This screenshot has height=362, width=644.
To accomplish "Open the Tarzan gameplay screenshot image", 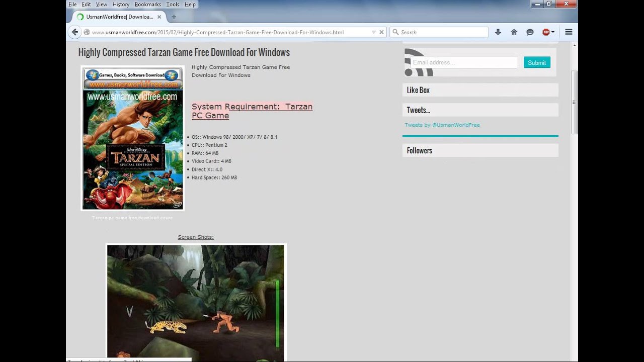I will coord(196,302).
